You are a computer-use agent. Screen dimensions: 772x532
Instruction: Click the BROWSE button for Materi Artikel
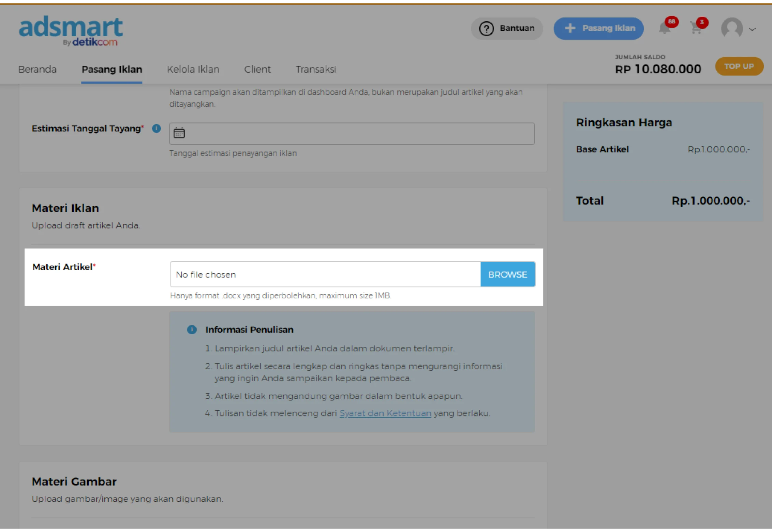pos(507,275)
